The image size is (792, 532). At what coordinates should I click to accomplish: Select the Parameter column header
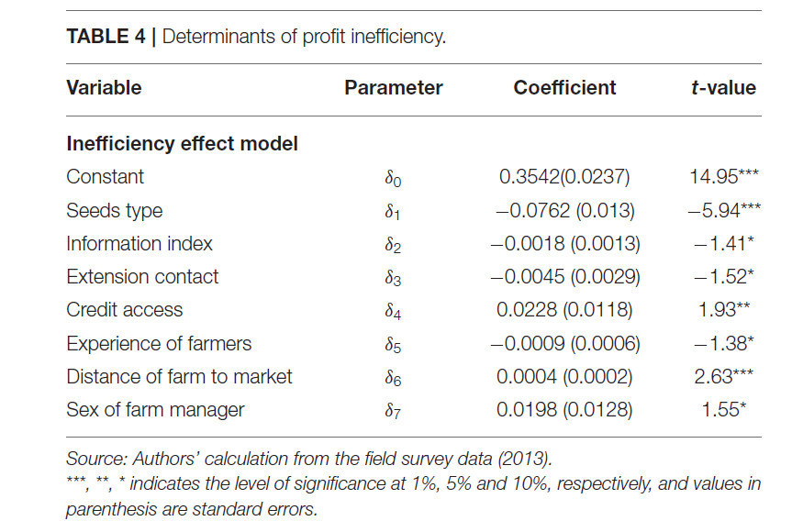pyautogui.click(x=394, y=88)
